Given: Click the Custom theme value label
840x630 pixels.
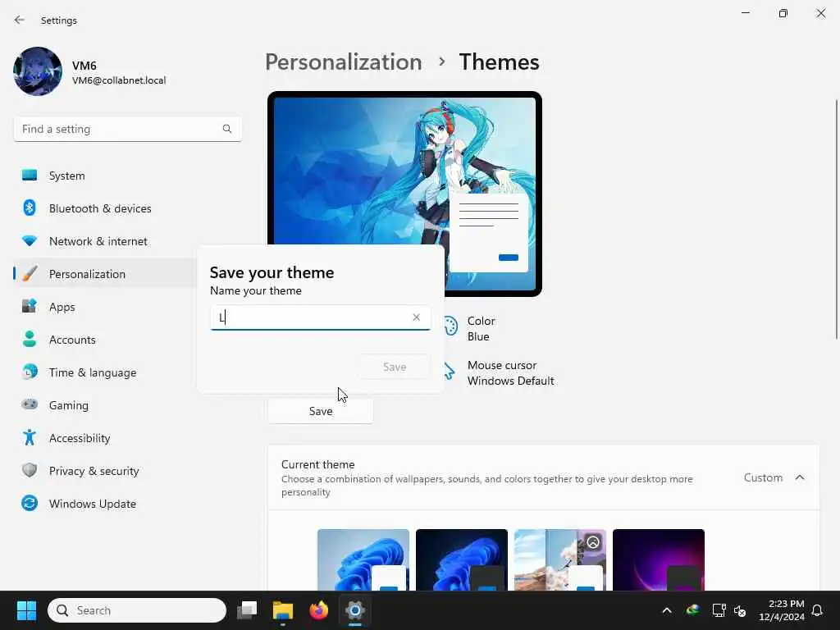Looking at the screenshot, I should click(763, 477).
